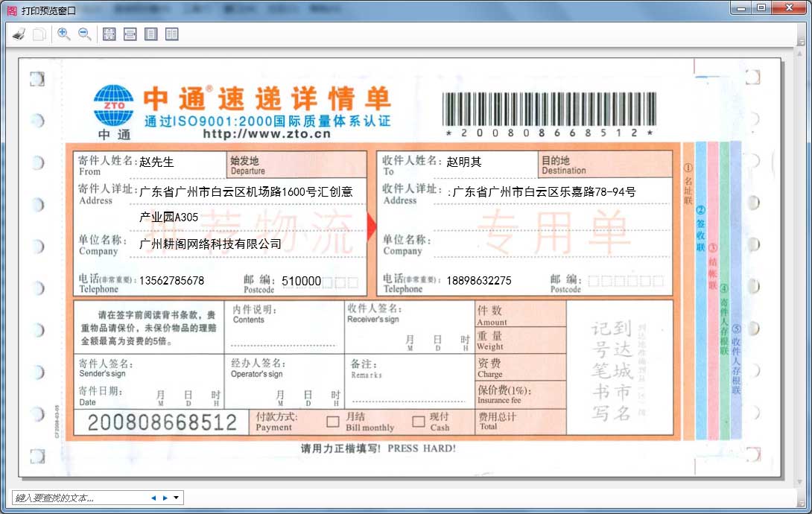This screenshot has height=514, width=812.
Task: Click the 键入要查找的文本 search field
Action: coord(80,498)
